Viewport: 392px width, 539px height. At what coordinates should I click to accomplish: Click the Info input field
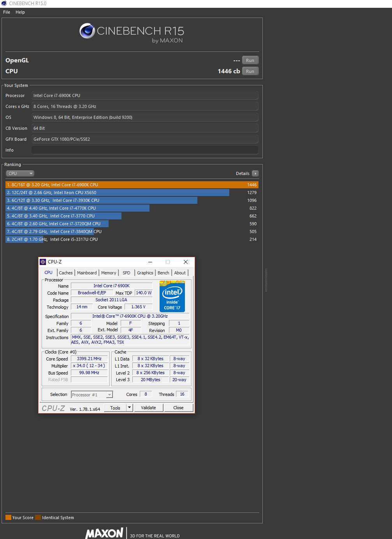tap(145, 150)
